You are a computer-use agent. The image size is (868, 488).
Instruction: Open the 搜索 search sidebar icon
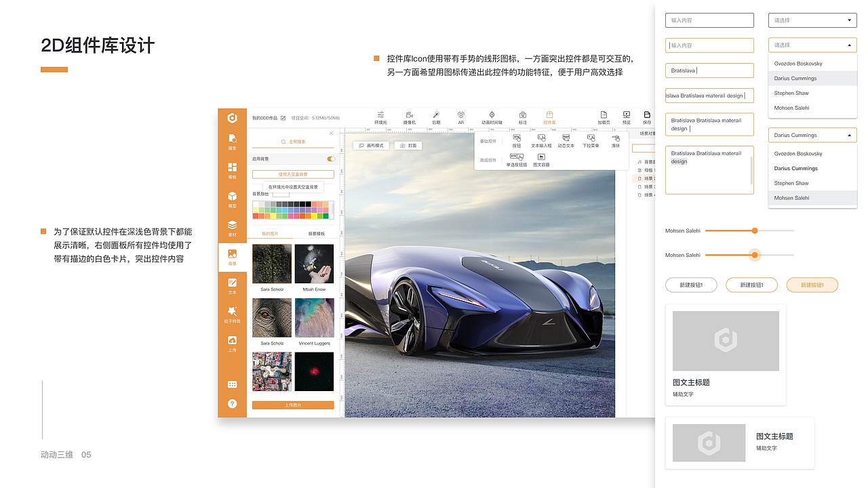point(232,142)
